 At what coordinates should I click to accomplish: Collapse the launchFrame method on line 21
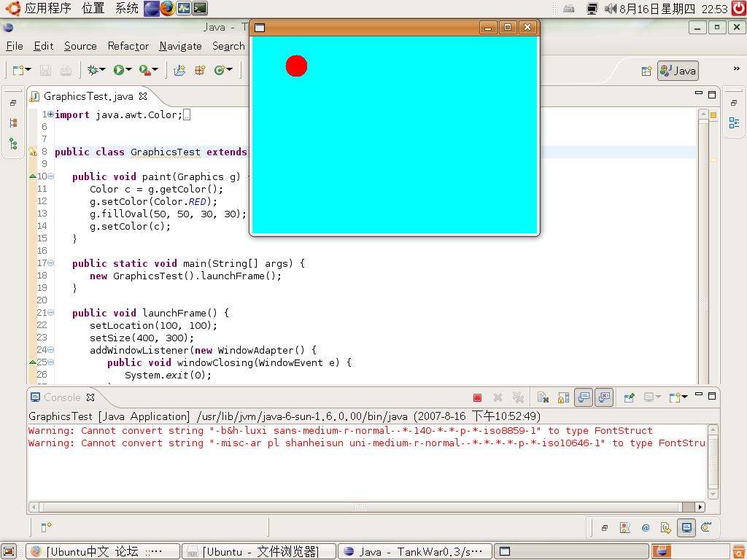51,312
